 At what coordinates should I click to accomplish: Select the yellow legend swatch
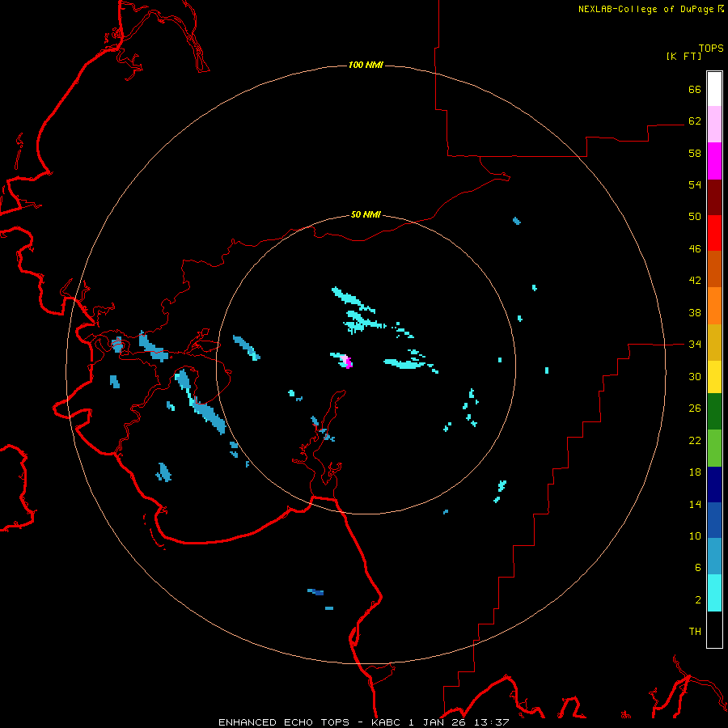point(714,377)
